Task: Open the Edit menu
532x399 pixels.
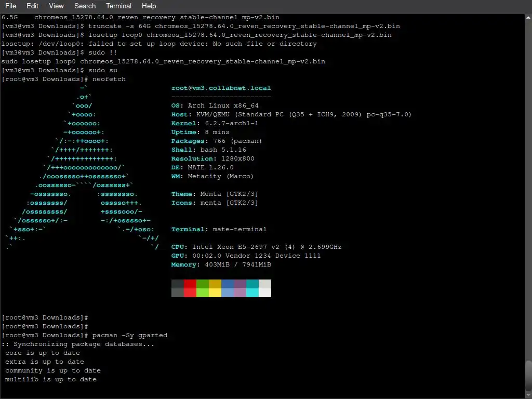Action: (32, 6)
